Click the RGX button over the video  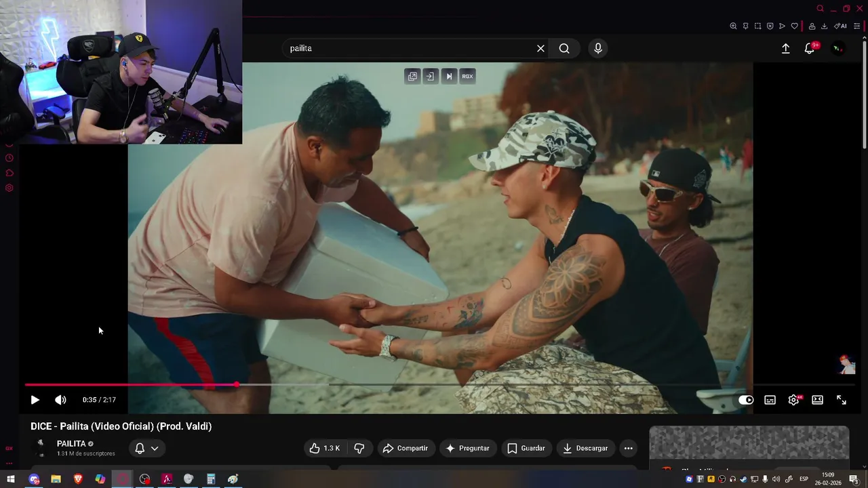click(x=467, y=77)
